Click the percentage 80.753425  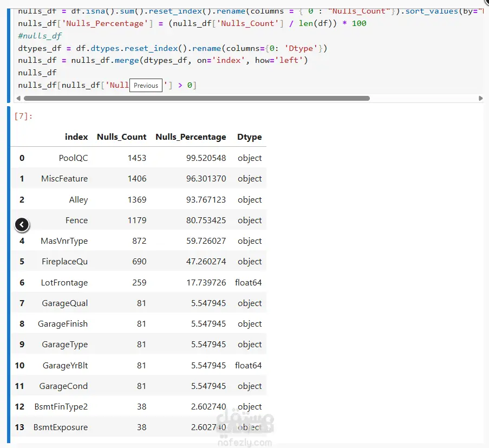(206, 220)
